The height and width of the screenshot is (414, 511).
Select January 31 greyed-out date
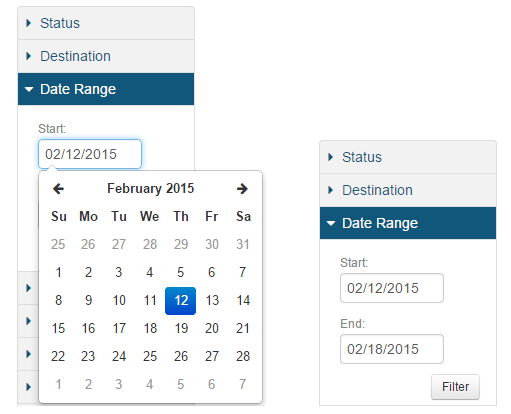coord(243,244)
